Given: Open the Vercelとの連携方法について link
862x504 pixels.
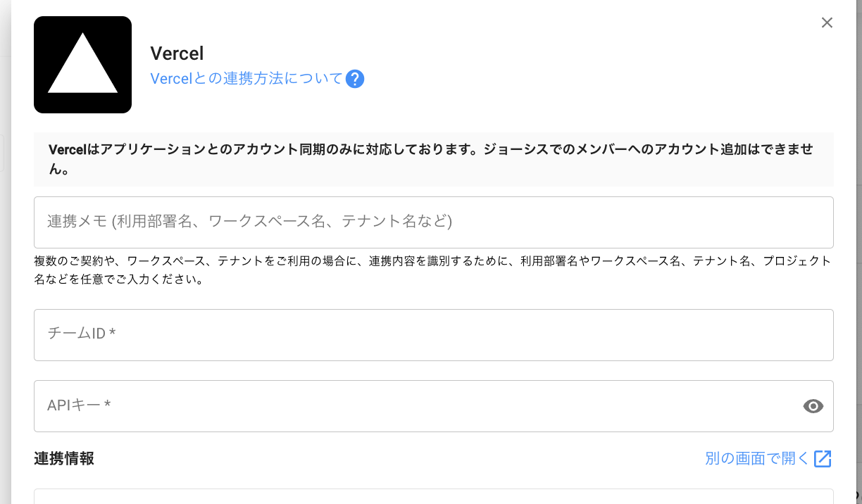Looking at the screenshot, I should (x=246, y=79).
